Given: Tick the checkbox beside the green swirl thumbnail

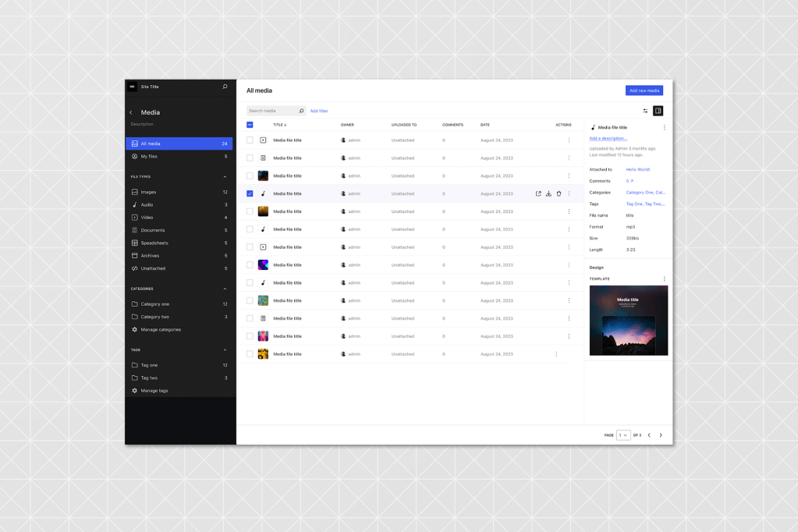Looking at the screenshot, I should [x=250, y=300].
